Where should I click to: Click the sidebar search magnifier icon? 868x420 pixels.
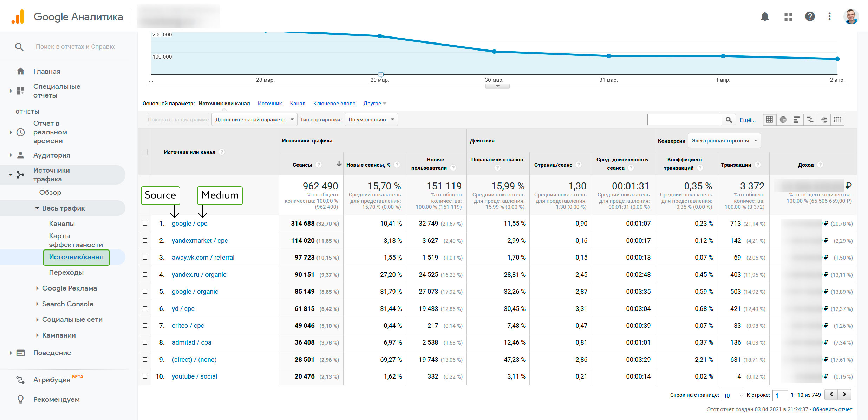(19, 47)
